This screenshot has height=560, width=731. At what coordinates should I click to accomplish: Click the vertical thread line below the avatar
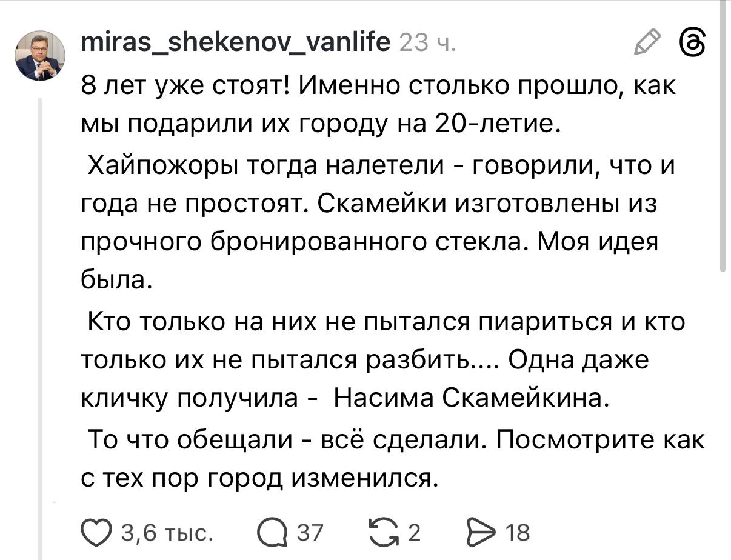click(x=41, y=303)
